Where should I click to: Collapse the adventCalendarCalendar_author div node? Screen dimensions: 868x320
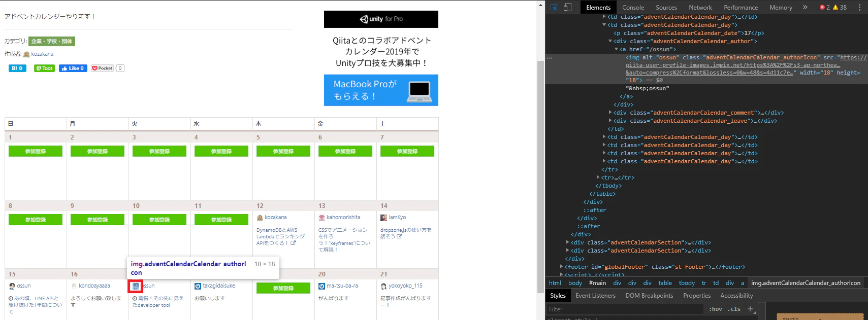point(610,41)
